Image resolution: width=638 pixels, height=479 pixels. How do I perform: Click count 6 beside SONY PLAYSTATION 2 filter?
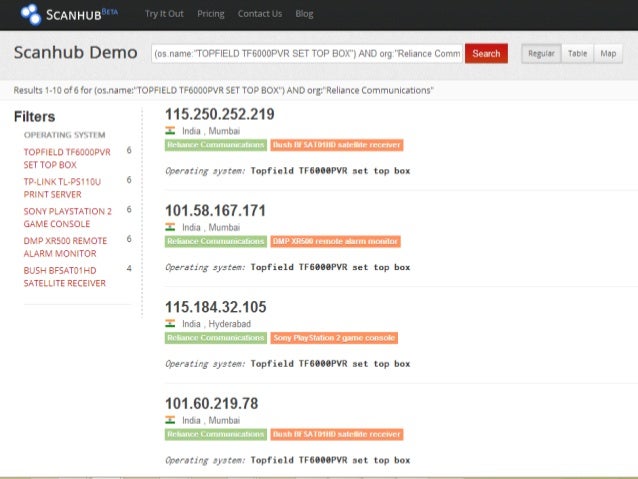129,209
